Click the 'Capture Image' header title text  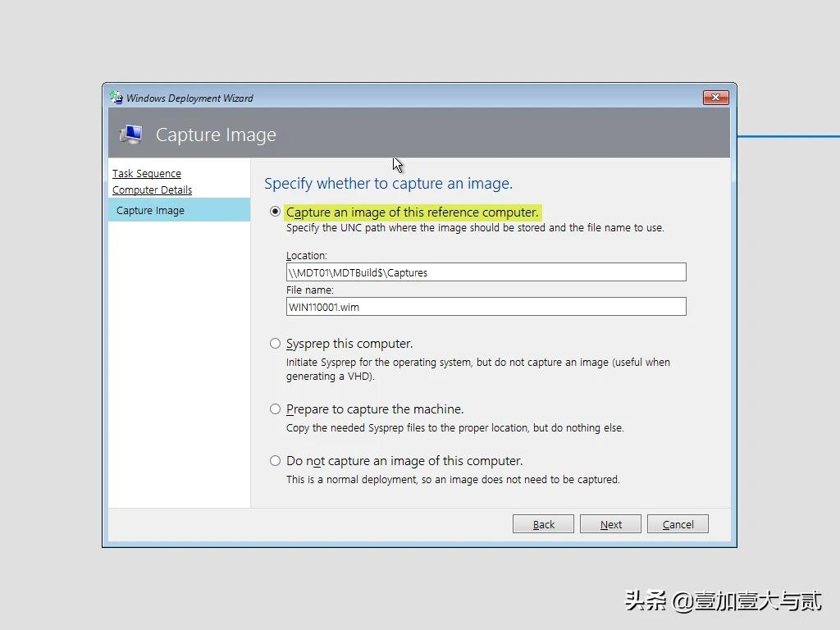pyautogui.click(x=216, y=135)
